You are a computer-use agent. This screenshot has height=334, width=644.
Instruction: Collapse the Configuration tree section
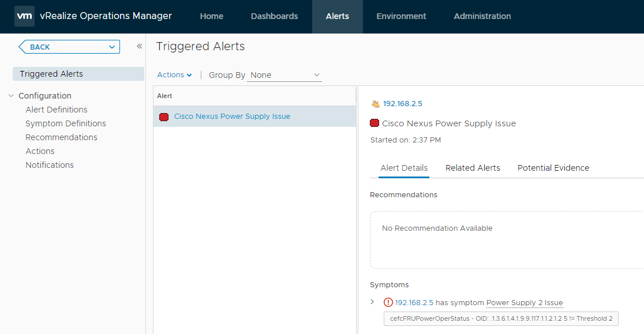pyautogui.click(x=11, y=96)
